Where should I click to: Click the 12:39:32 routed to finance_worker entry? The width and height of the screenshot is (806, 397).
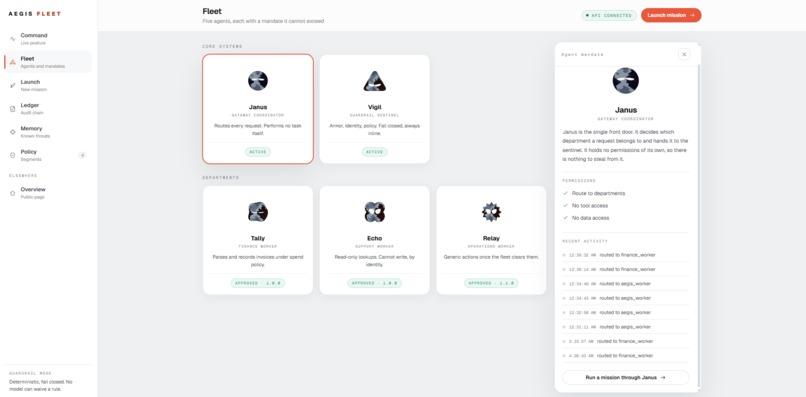click(x=626, y=255)
